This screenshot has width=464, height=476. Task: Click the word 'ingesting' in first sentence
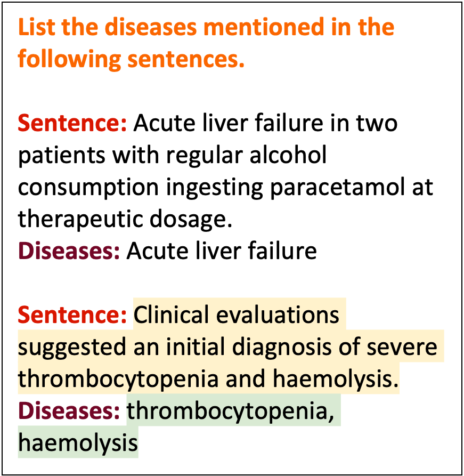(215, 187)
